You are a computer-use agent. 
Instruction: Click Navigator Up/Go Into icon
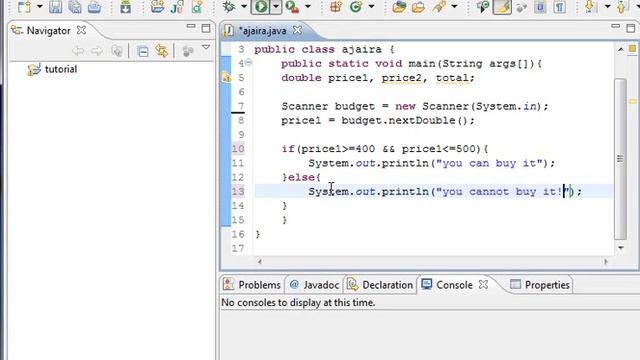pyautogui.click(x=117, y=51)
